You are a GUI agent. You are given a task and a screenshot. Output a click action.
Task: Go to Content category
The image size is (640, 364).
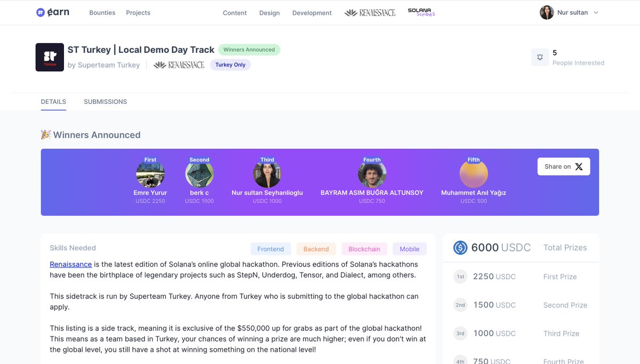235,13
